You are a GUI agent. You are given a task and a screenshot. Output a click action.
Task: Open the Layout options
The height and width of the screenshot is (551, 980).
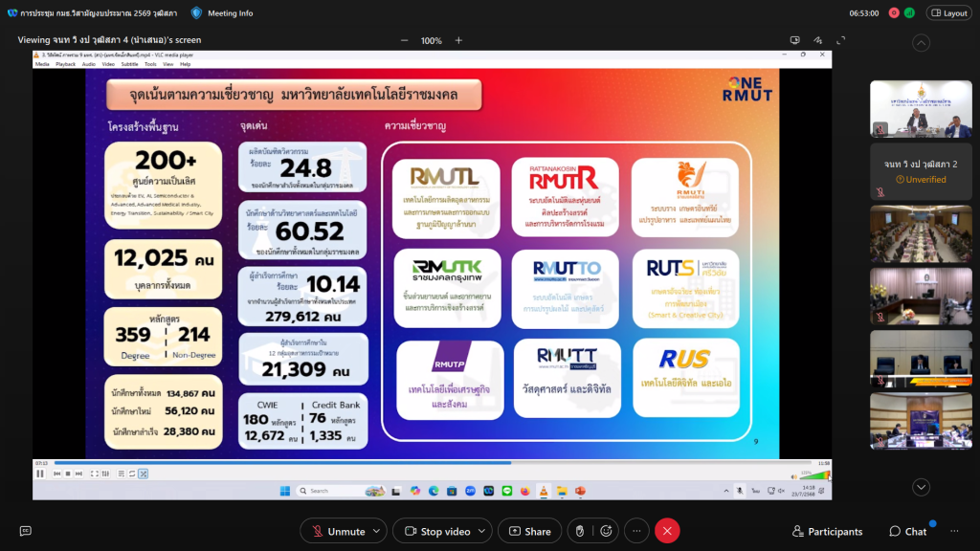click(x=948, y=13)
